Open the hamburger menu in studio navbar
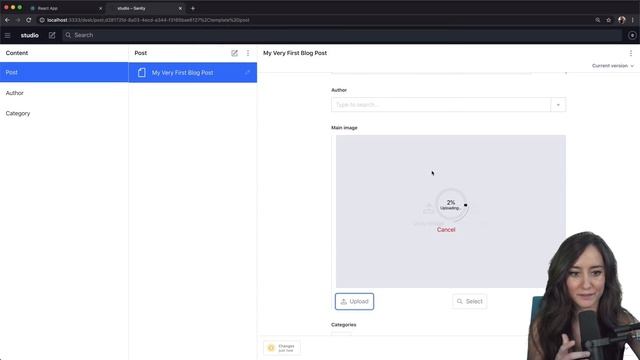This screenshot has width=640, height=360. coord(7,36)
